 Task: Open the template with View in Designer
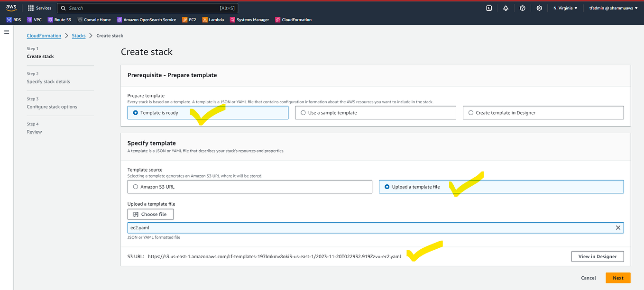pyautogui.click(x=598, y=256)
